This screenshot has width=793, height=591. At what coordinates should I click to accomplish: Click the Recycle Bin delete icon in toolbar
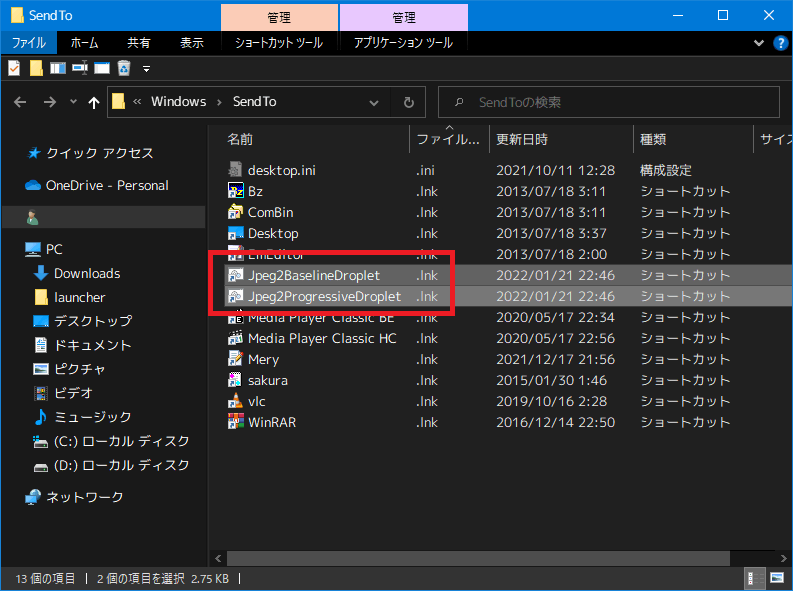coord(124,68)
